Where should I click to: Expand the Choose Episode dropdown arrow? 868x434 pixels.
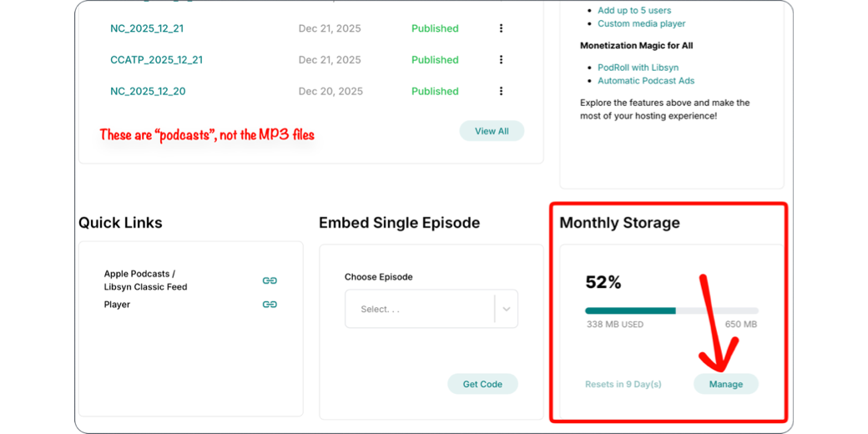click(506, 309)
